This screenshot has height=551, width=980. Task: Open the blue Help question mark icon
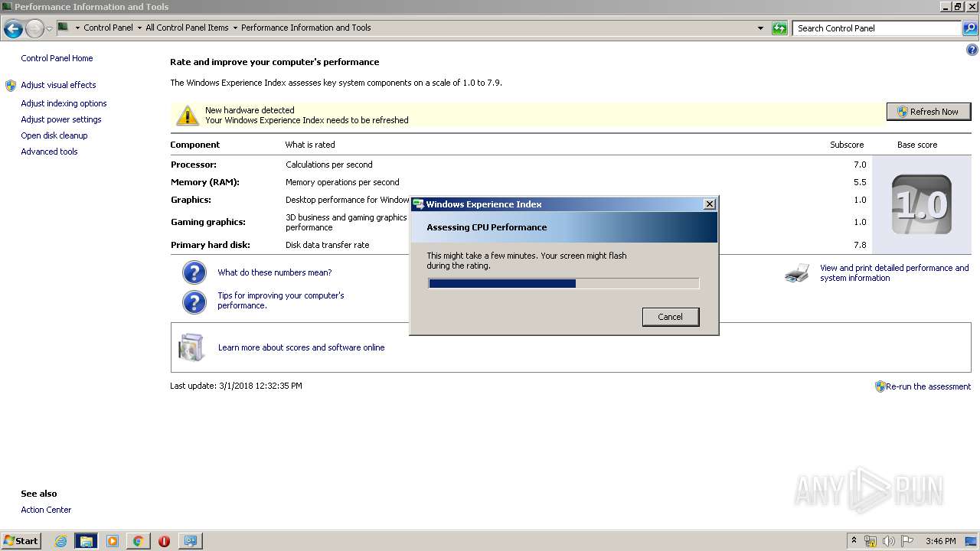972,50
